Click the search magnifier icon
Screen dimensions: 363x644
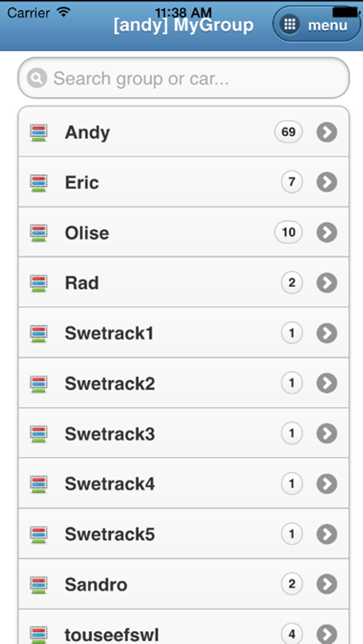click(x=37, y=78)
